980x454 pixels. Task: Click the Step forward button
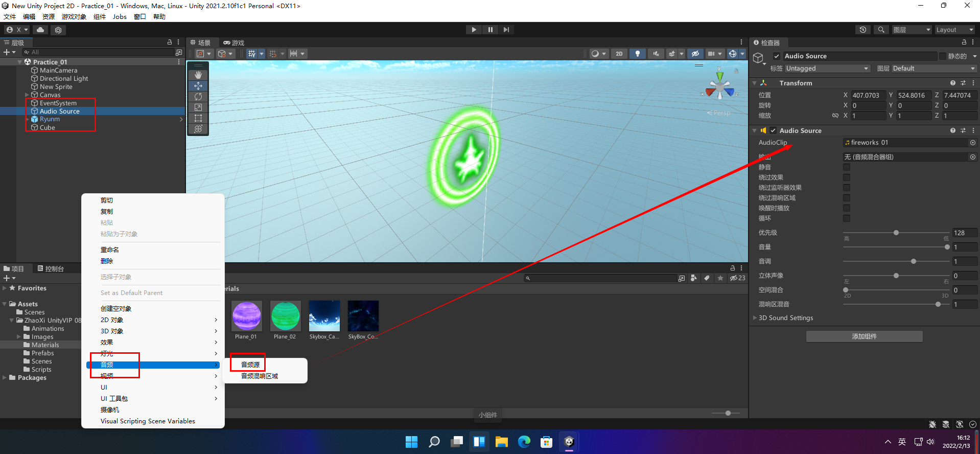pyautogui.click(x=506, y=30)
